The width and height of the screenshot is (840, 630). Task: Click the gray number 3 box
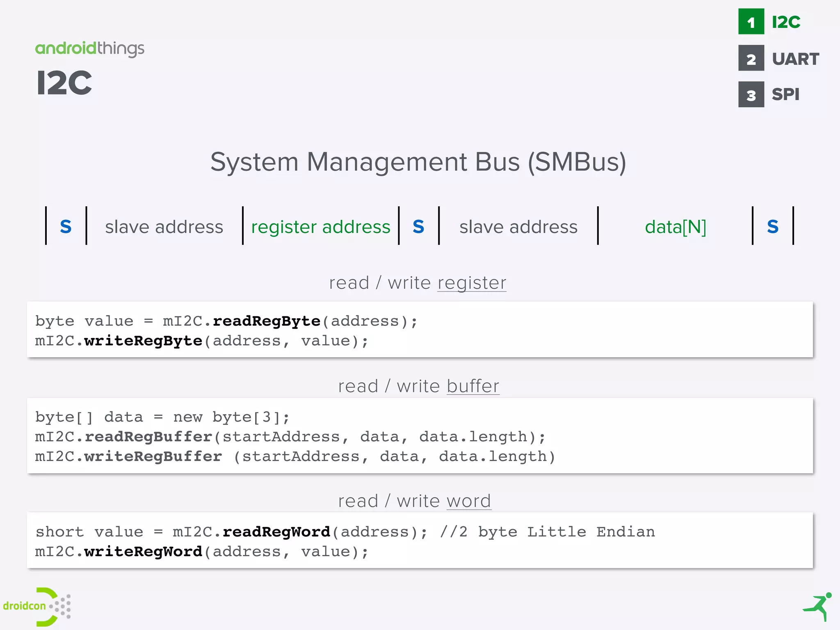[x=751, y=95]
